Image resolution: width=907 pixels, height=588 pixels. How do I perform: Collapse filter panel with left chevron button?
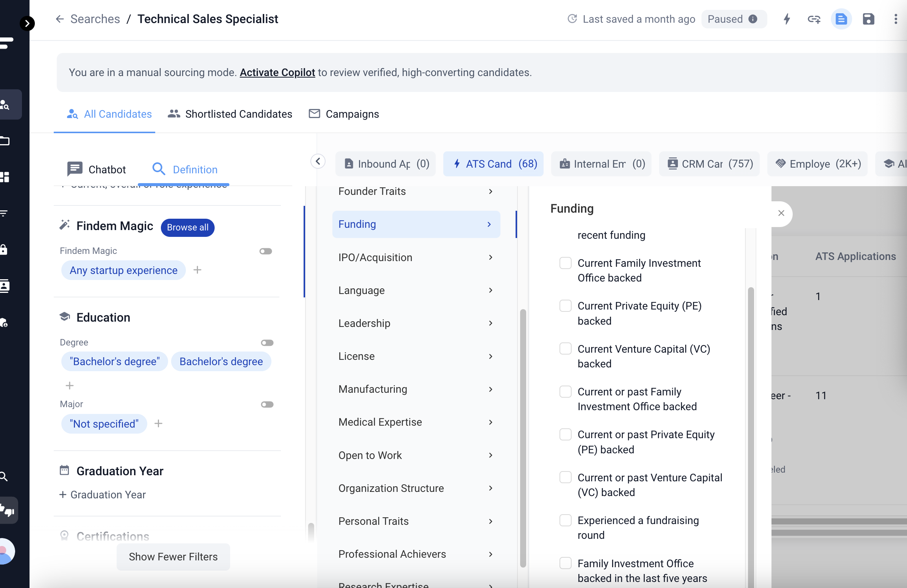coord(318,161)
